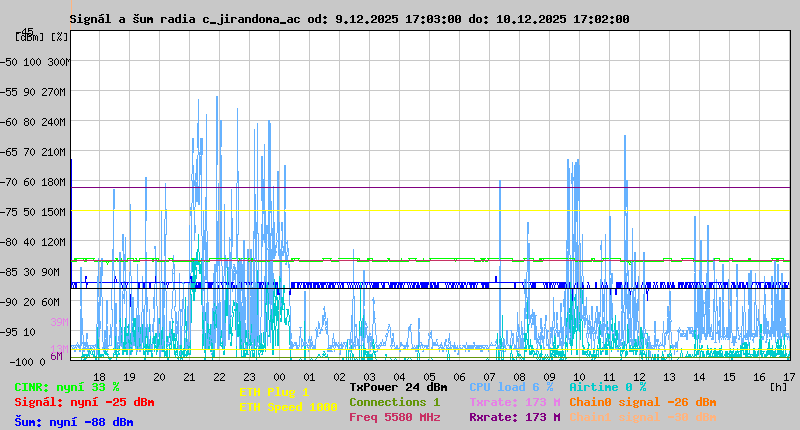Click the '04' hour label on time axis
The height and width of the screenshot is (430, 800).
click(x=399, y=377)
